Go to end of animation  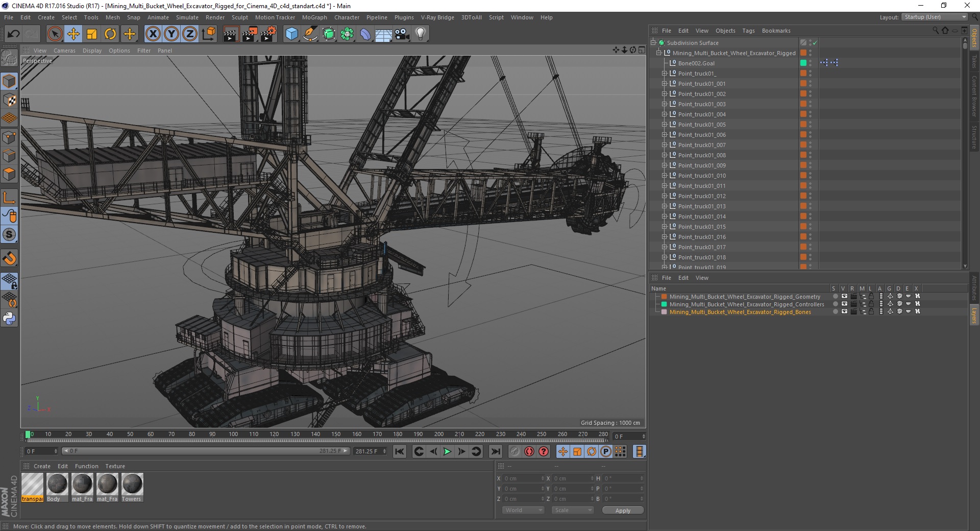coord(495,451)
